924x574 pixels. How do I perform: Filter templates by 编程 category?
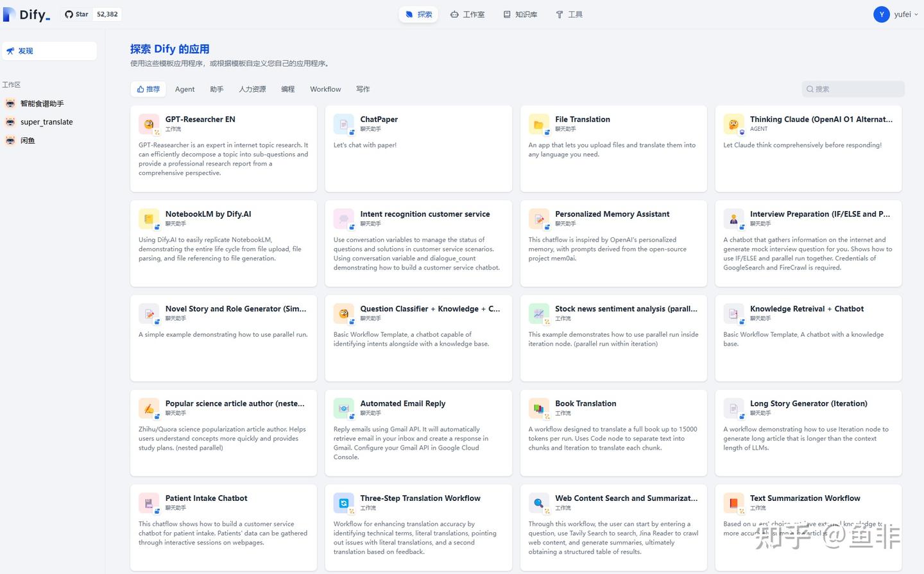point(288,89)
